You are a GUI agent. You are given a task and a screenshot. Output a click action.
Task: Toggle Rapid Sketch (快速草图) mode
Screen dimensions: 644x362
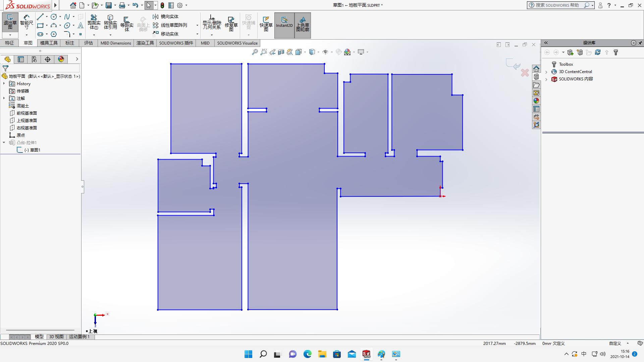pos(266,23)
